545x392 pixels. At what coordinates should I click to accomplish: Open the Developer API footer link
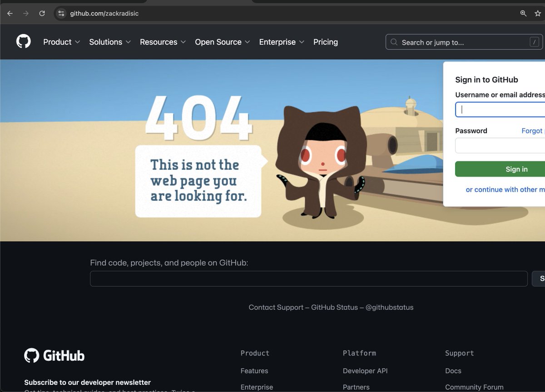point(365,371)
